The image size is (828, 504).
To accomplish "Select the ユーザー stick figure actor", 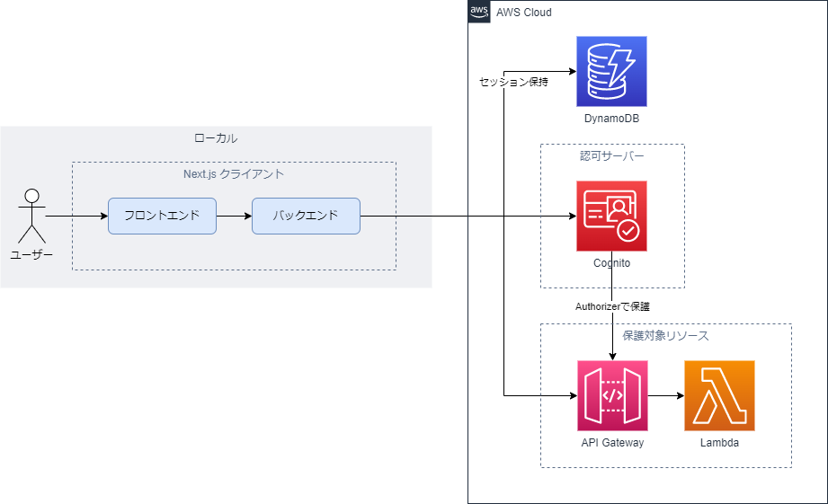I will (x=31, y=216).
